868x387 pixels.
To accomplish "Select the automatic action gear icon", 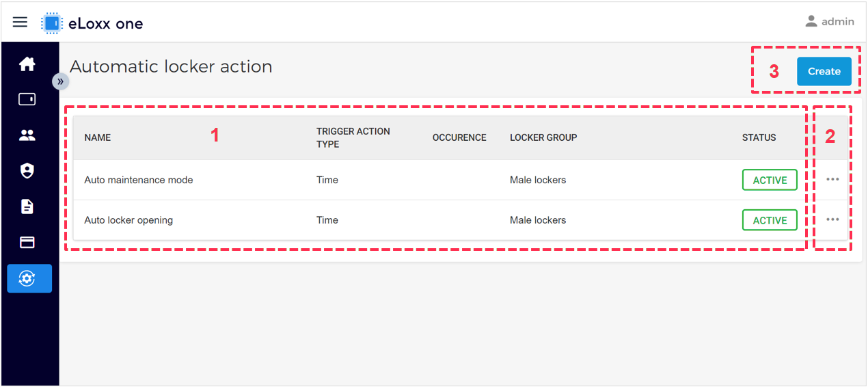I will pos(29,278).
